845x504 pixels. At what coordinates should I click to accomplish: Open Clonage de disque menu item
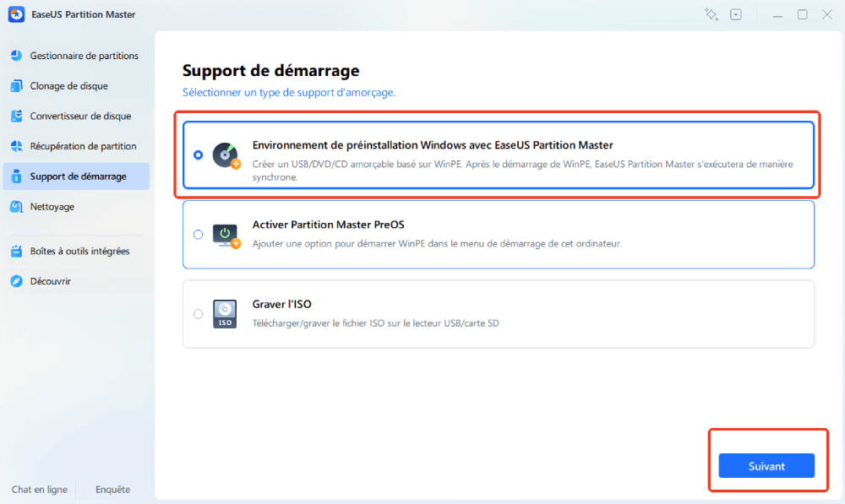(76, 85)
